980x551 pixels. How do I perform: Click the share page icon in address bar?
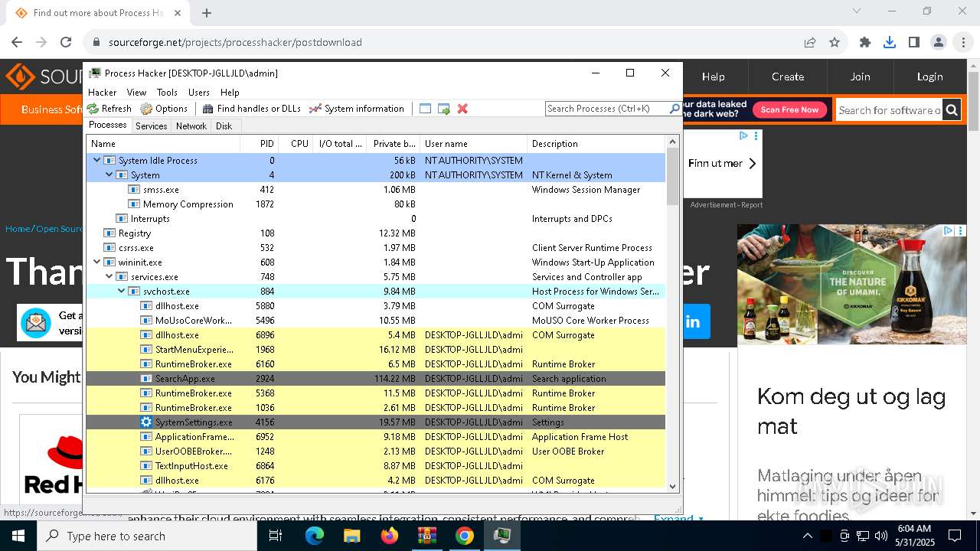(x=810, y=42)
